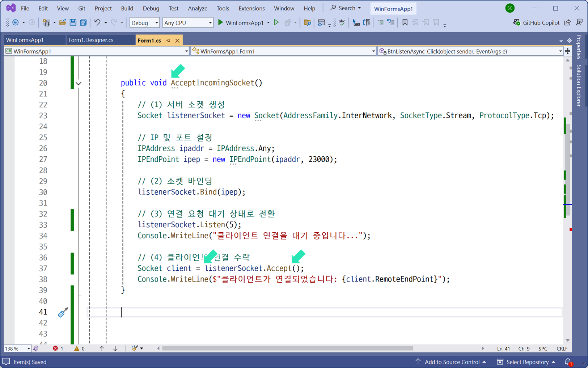
Task: Close the Form1.cs tab
Action: coord(177,41)
